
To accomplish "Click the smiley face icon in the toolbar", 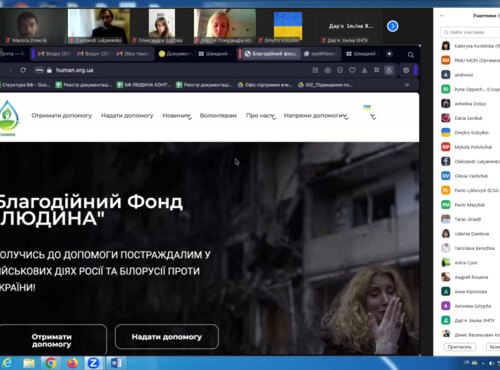I will click(340, 70).
